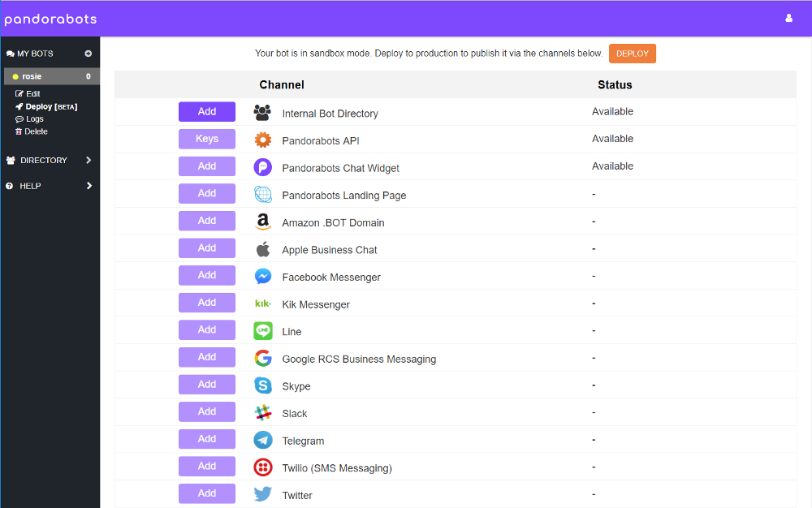Click the Facebook Messenger channel name

331,278
